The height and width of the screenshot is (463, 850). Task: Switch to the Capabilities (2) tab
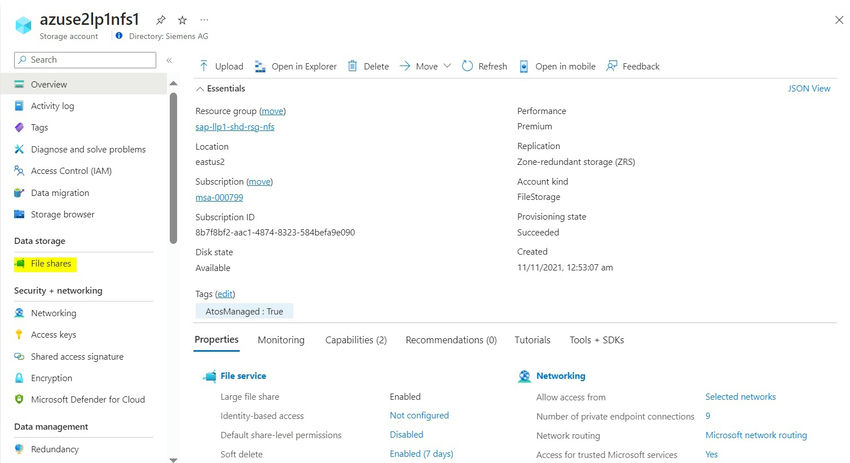(356, 340)
